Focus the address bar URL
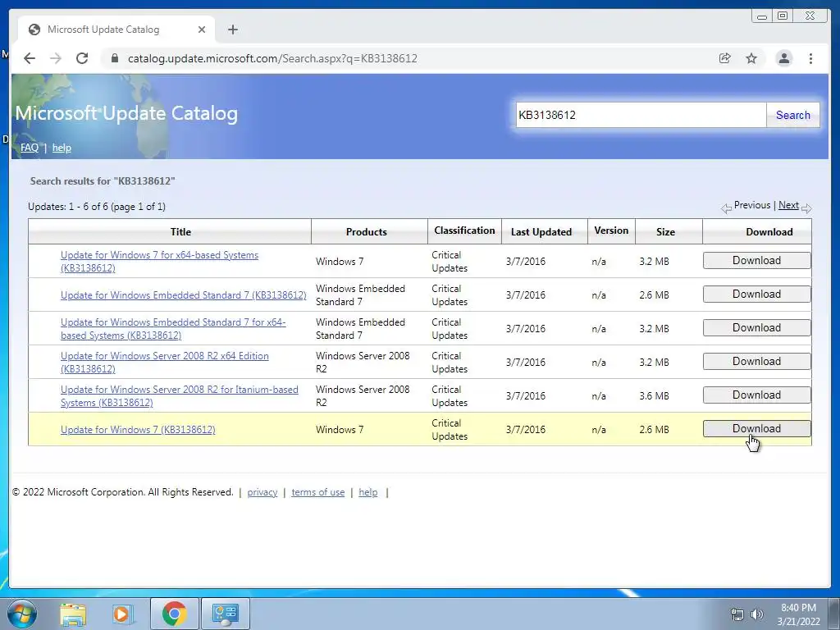 (x=272, y=58)
